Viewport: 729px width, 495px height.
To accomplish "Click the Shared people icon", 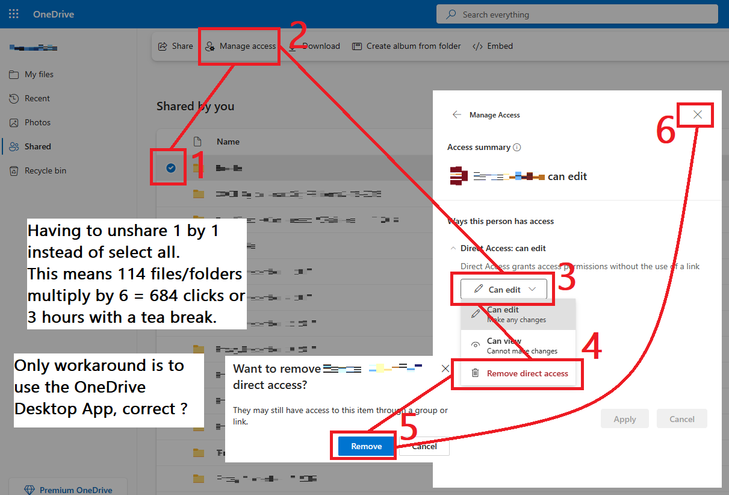I will pos(14,146).
